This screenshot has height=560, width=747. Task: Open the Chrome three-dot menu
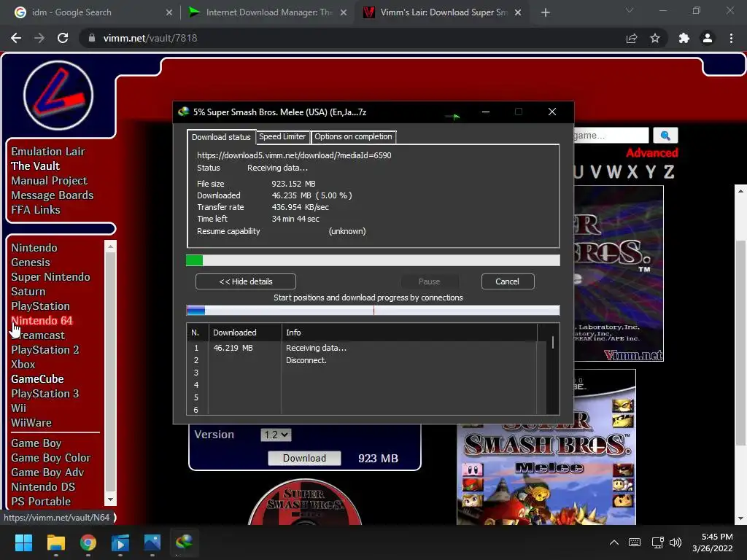(x=731, y=38)
